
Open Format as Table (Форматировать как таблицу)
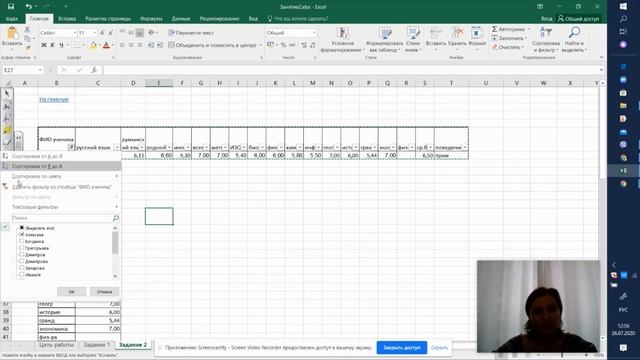(384, 40)
